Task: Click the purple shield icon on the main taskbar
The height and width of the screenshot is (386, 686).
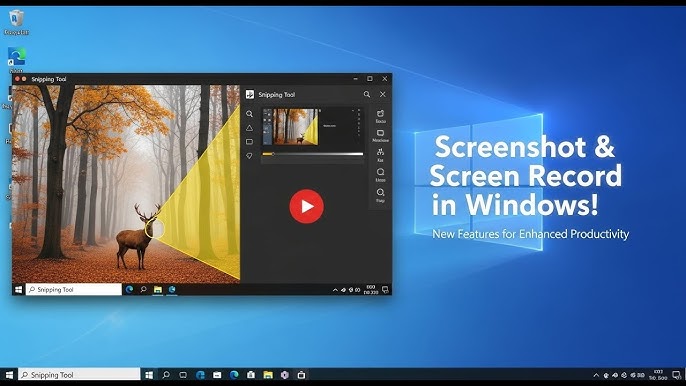Action: [x=285, y=375]
